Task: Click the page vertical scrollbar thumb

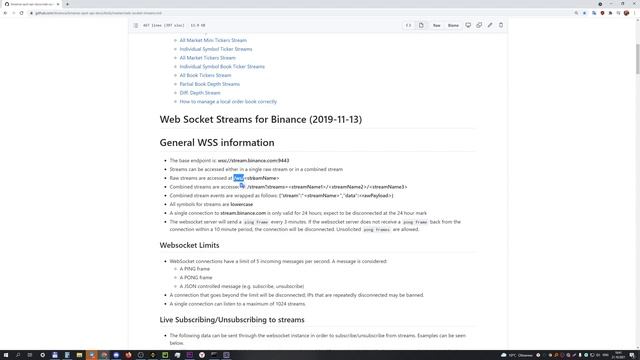Action: [x=637, y=58]
